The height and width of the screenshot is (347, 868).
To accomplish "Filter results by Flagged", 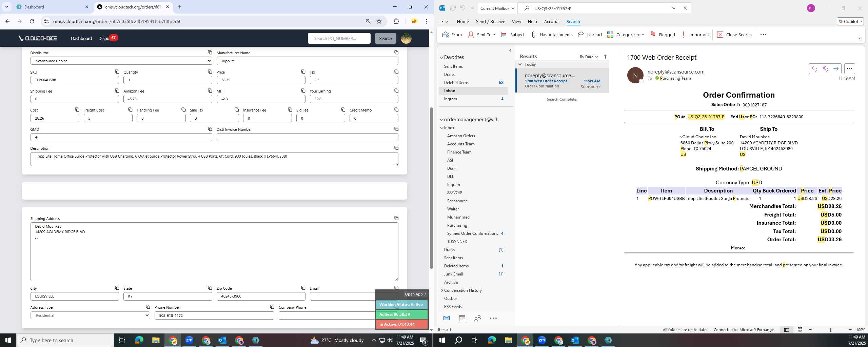I will (x=663, y=35).
